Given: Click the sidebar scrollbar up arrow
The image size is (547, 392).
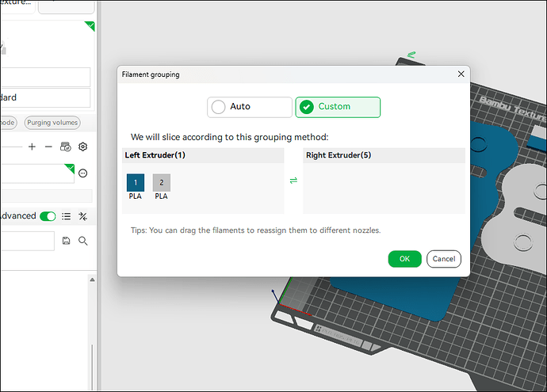Looking at the screenshot, I should pos(92,280).
